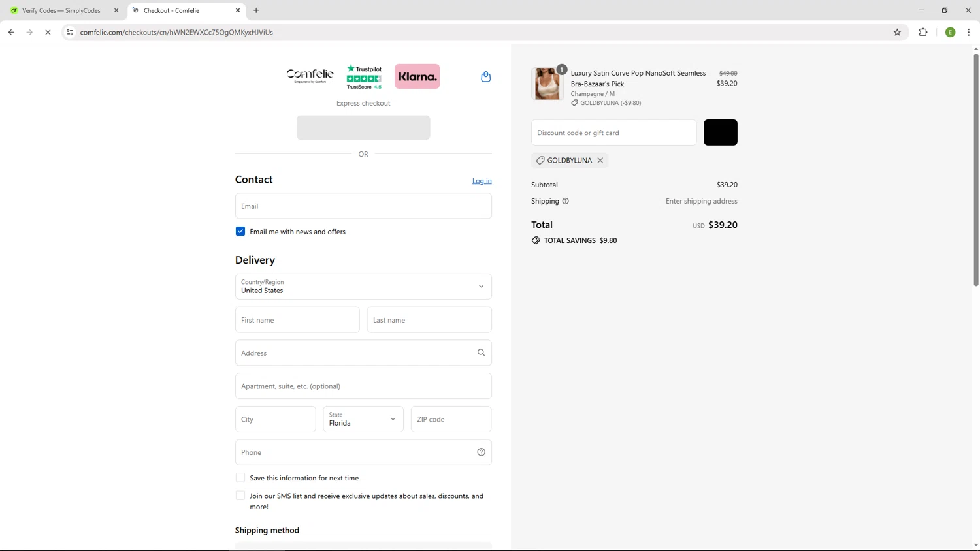Click the TOTAL SAVINGS $9.80 text
The image size is (980, 551).
tap(580, 240)
